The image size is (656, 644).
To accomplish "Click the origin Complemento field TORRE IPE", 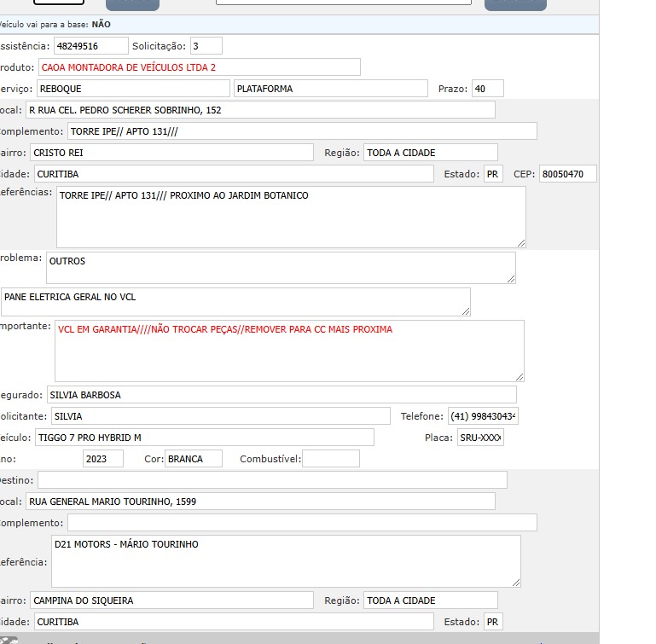I will [x=302, y=131].
